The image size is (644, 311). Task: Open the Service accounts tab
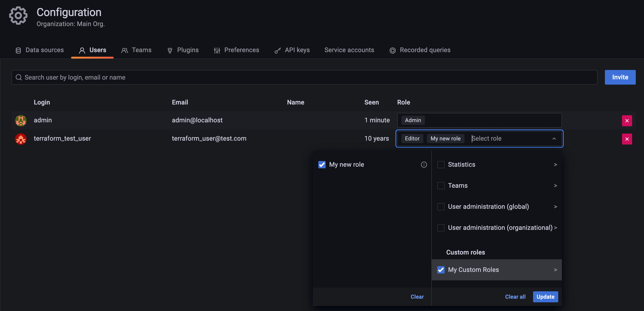[x=349, y=50]
